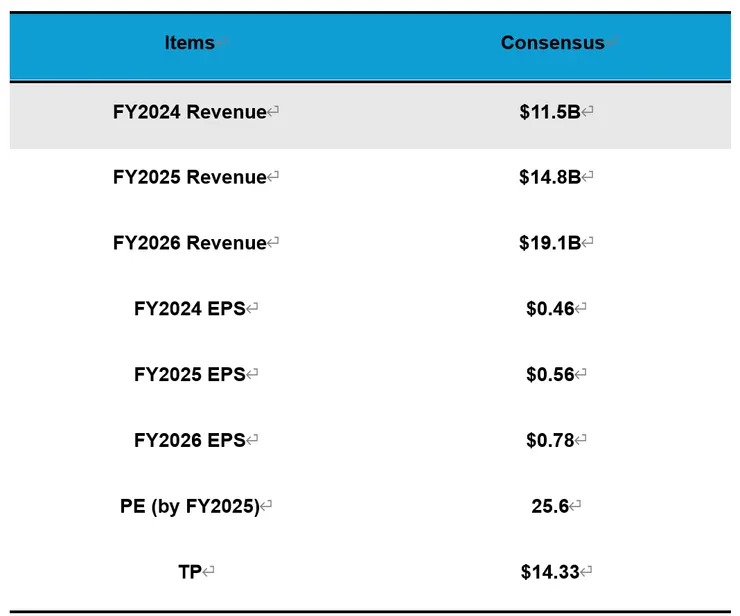
Task: Place cursor in the $19.1B cell
Action: click(550, 243)
